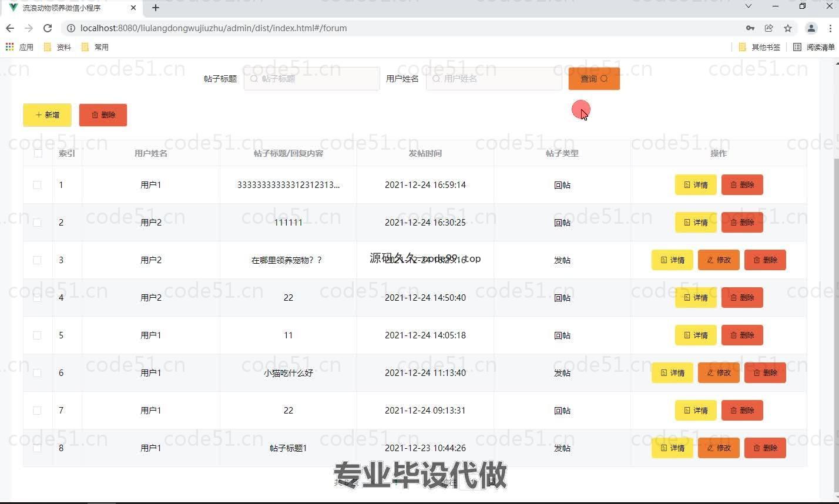Expand the tab search chevron
Screen dimensions: 839x504
coord(748,6)
